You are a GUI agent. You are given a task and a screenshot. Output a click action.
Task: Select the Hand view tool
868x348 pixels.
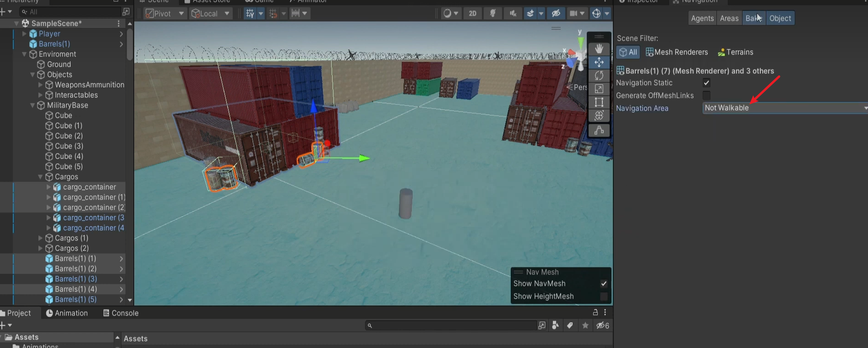click(599, 49)
